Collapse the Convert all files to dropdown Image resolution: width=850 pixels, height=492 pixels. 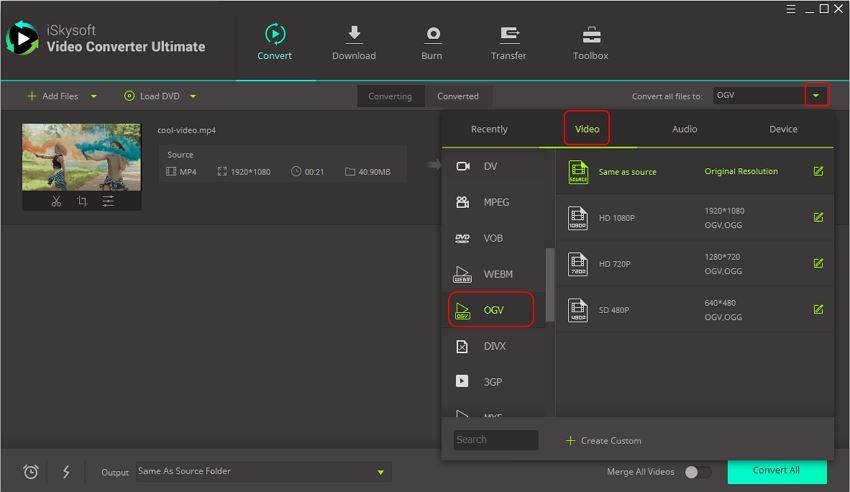tap(817, 96)
